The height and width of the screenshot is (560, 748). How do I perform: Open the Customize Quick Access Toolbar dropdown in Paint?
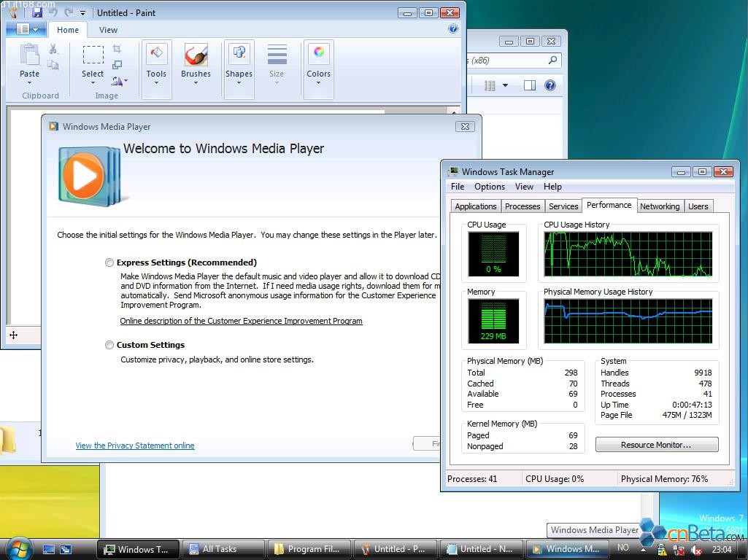tap(82, 13)
